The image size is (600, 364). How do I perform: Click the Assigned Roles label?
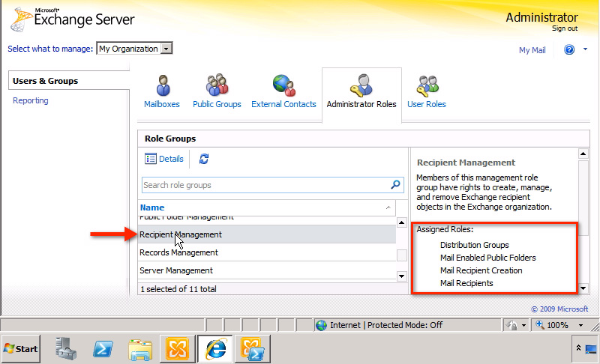click(445, 229)
